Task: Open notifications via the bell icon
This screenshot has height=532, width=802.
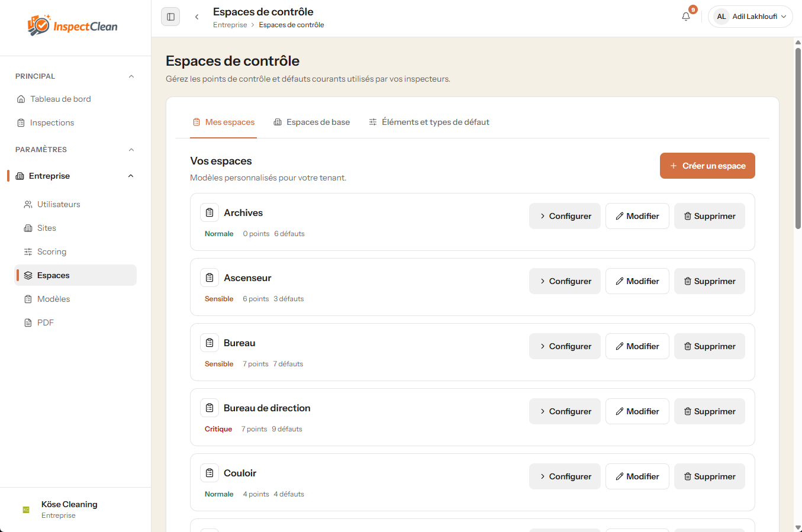Action: pos(685,17)
